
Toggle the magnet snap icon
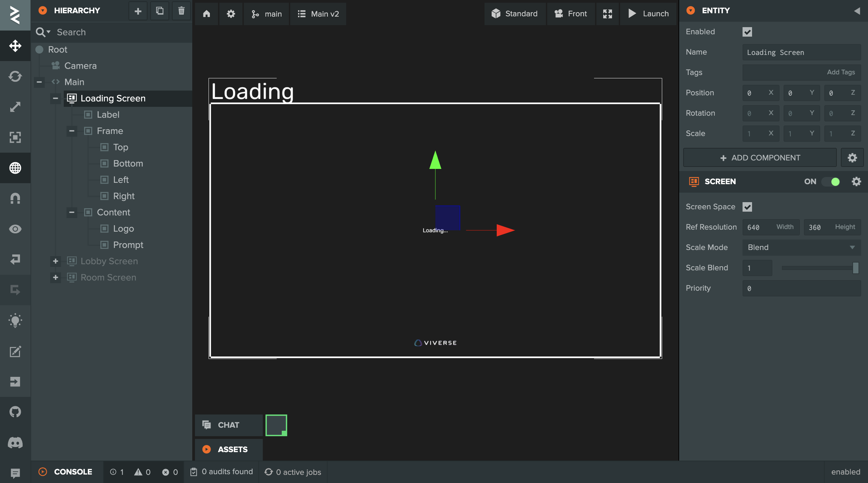(x=15, y=198)
